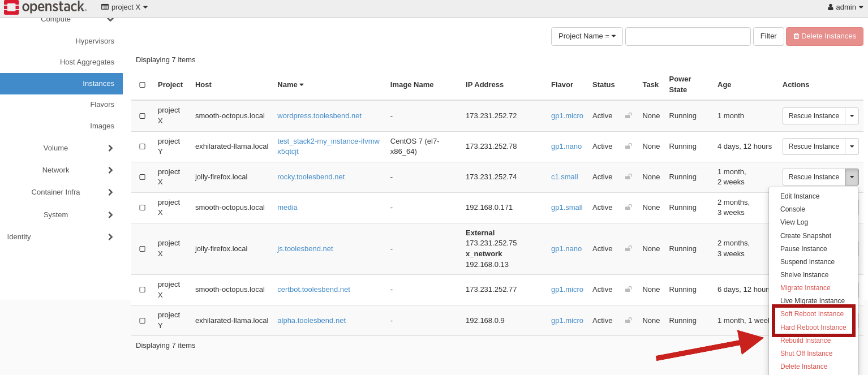Select the checkbox for js.toolesbend.net row
Viewport: 868px width, 375px height.
142,249
